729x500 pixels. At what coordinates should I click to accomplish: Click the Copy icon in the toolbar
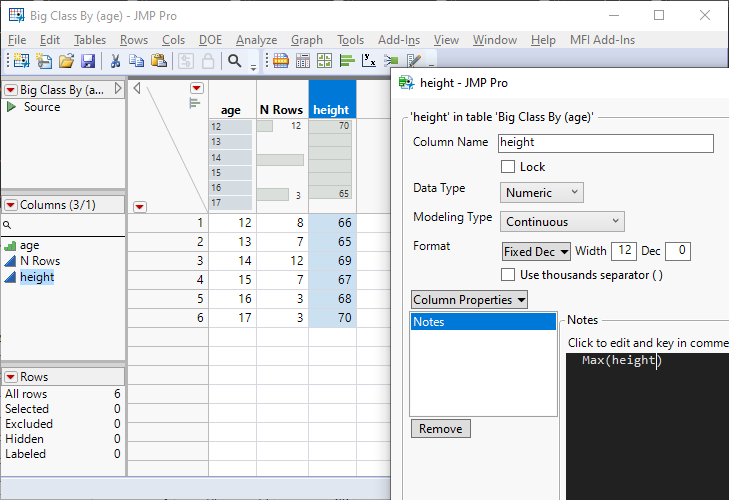tap(137, 60)
